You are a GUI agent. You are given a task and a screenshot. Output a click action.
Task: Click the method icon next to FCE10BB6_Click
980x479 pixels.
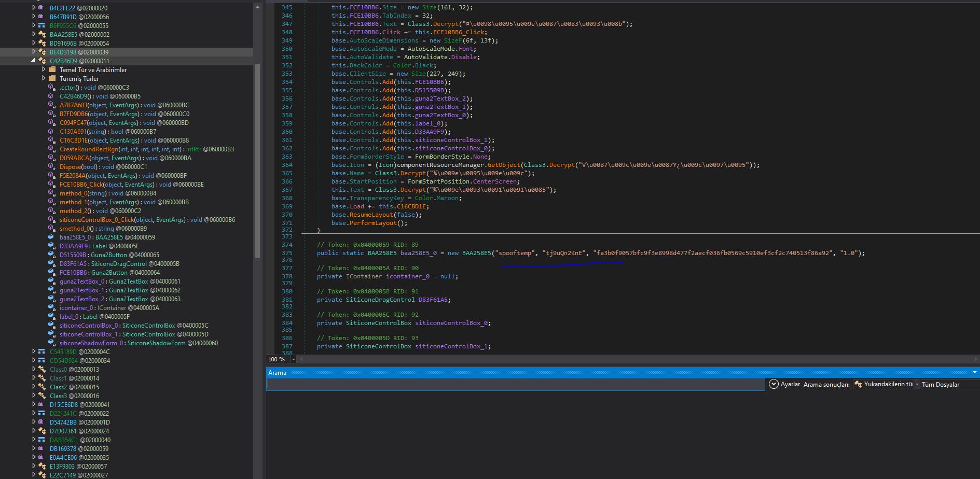click(x=51, y=185)
